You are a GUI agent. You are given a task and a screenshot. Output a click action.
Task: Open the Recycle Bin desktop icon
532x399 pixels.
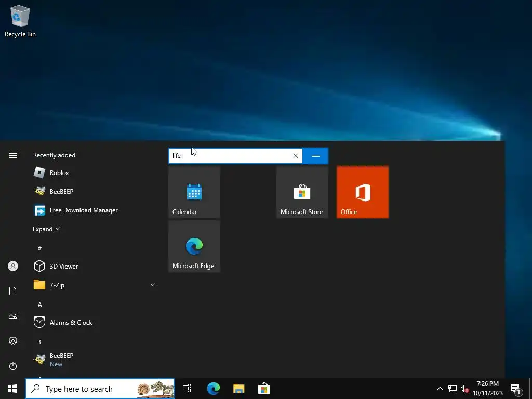20,21
